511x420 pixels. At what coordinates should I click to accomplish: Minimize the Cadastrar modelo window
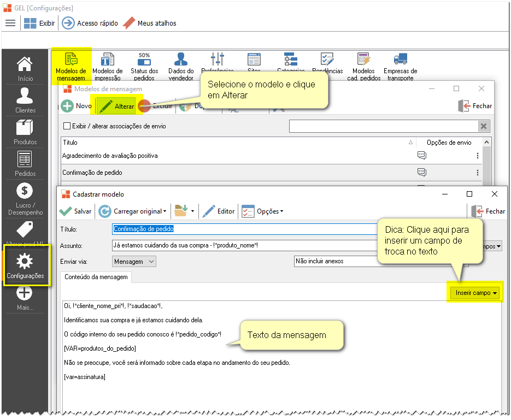point(445,194)
